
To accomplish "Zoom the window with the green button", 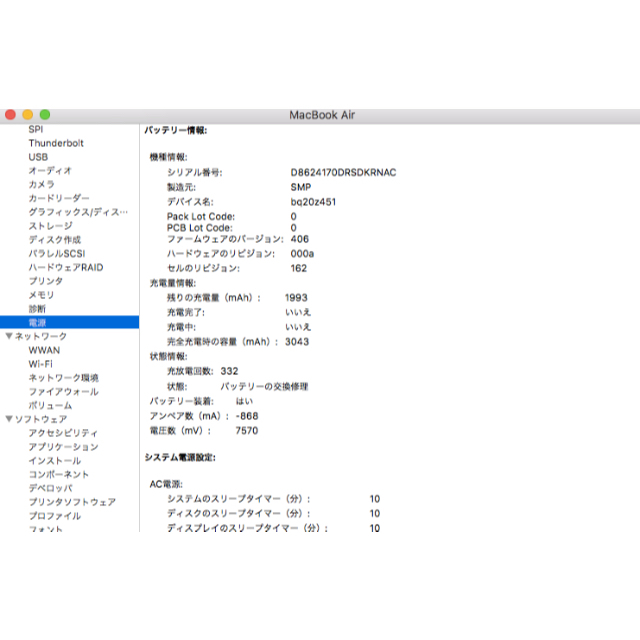I will (x=45, y=115).
